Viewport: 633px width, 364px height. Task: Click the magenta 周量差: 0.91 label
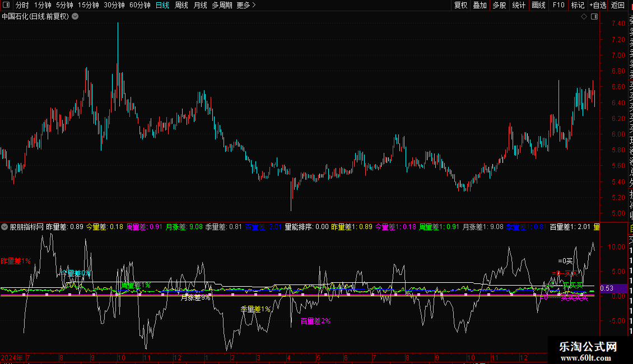pos(144,227)
